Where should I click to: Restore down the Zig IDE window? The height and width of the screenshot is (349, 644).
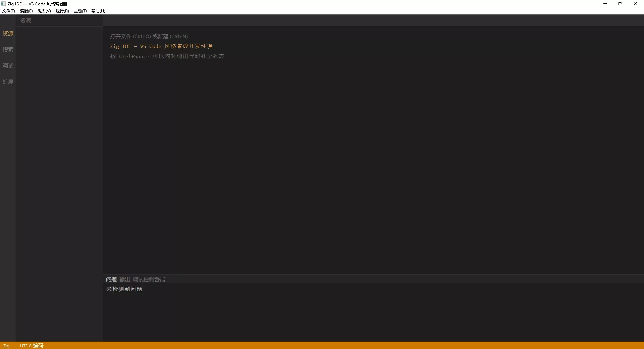point(620,4)
